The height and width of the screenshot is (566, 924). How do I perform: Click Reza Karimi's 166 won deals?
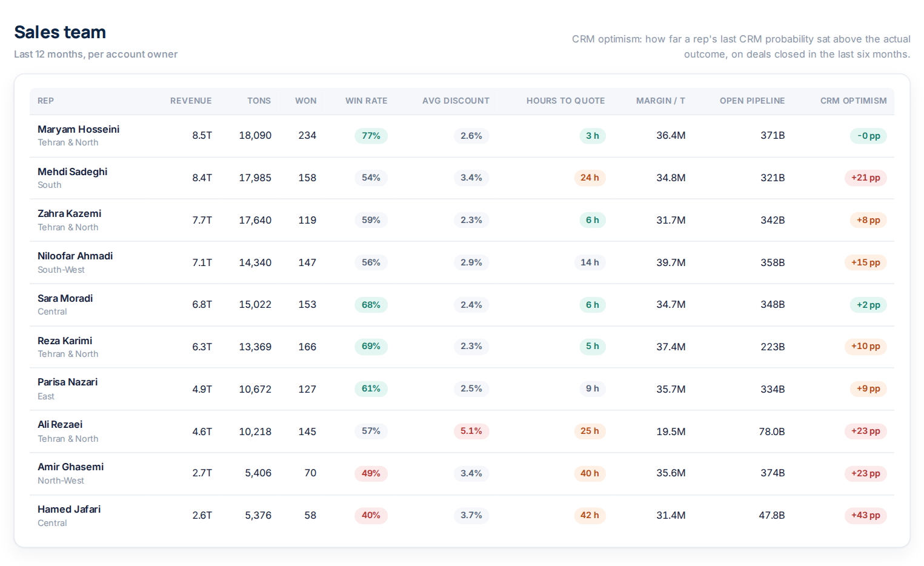[x=307, y=347]
